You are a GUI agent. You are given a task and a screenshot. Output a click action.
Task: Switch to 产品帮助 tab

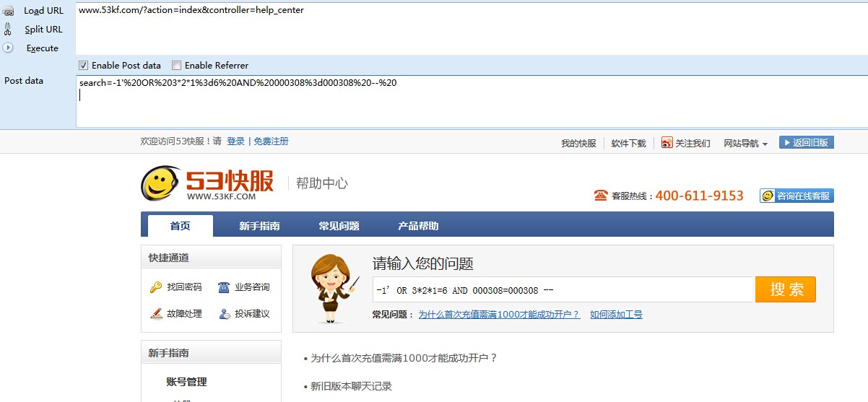418,226
